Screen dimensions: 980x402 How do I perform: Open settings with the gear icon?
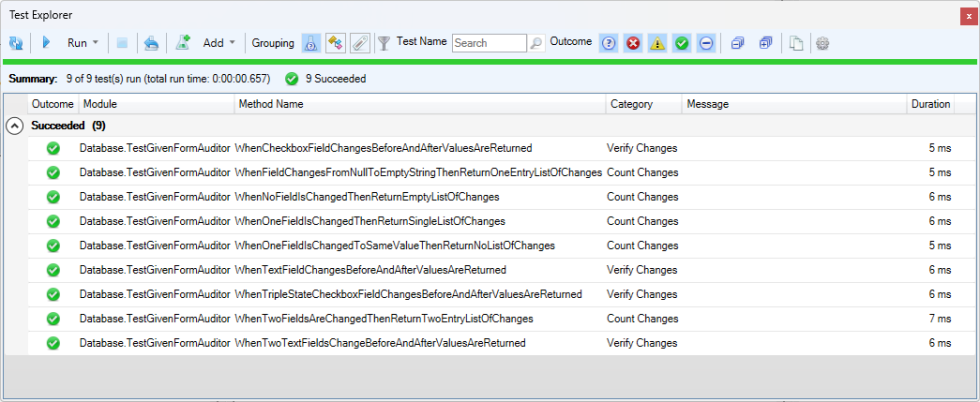[x=823, y=43]
